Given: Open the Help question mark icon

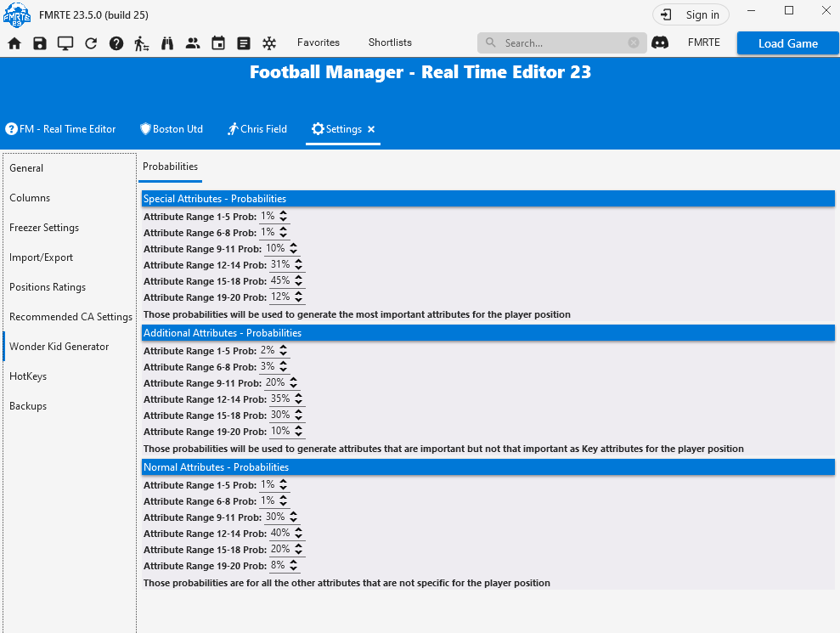Looking at the screenshot, I should (x=116, y=43).
